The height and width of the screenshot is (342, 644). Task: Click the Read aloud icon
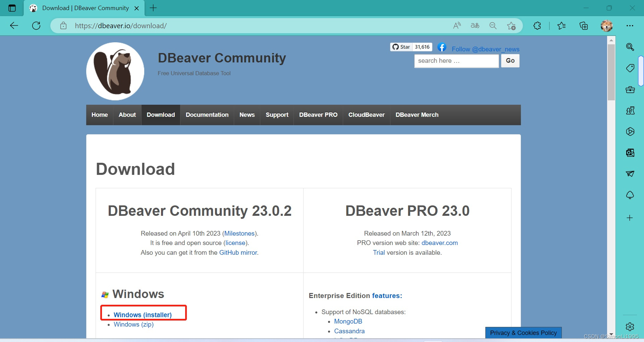[457, 26]
